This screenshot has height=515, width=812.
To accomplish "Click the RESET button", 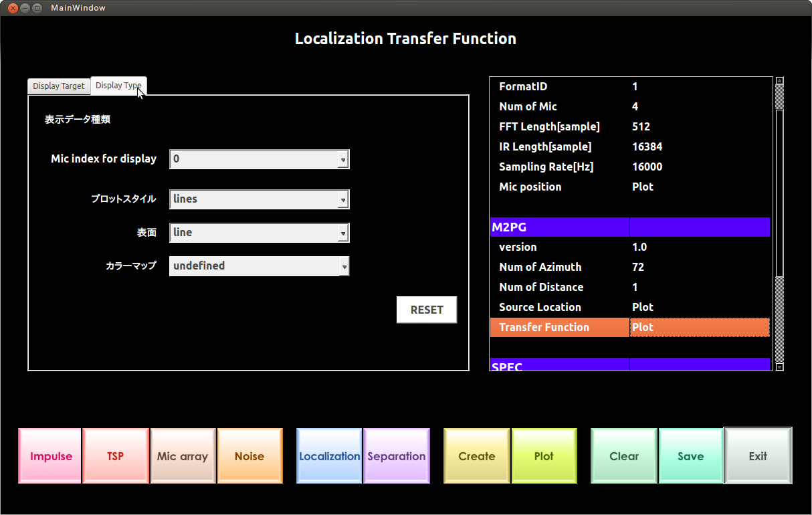I will point(426,309).
